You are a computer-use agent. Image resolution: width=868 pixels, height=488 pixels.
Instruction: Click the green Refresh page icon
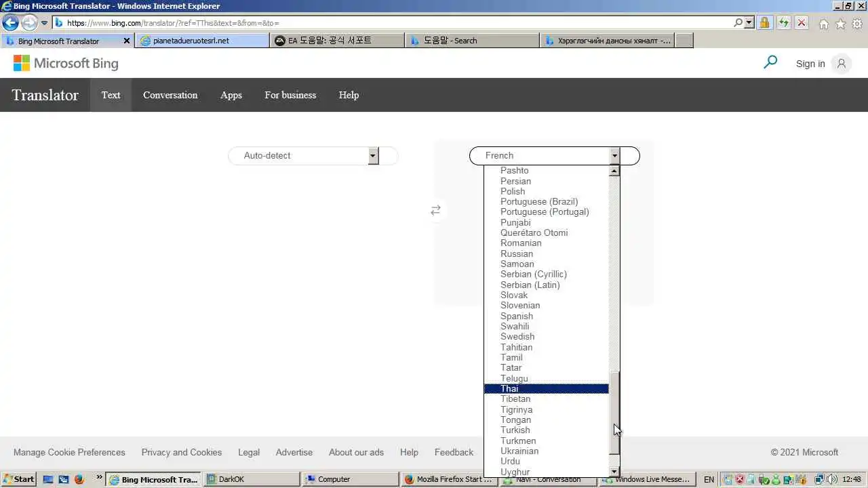coord(783,22)
